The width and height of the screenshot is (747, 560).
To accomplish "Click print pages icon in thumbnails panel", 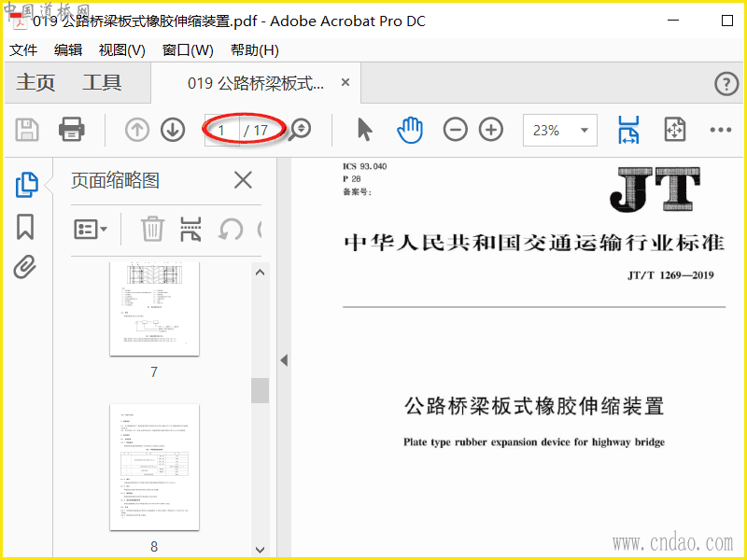I will [x=190, y=229].
